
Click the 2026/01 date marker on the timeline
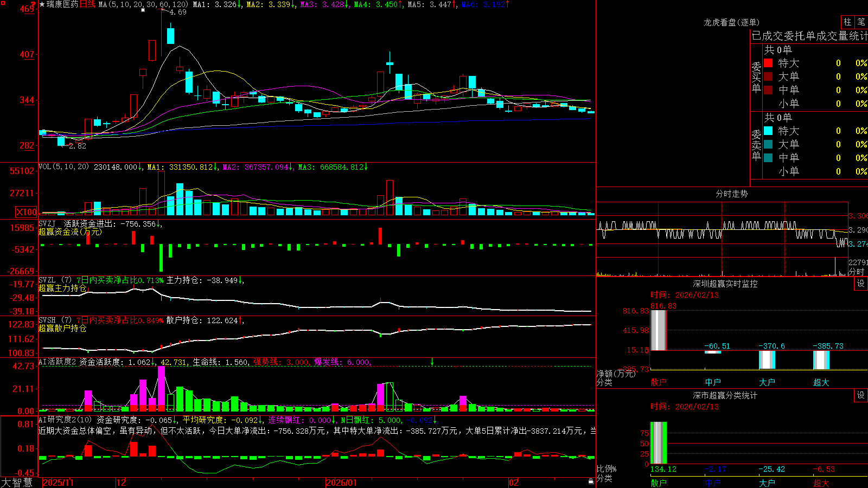coord(341,483)
